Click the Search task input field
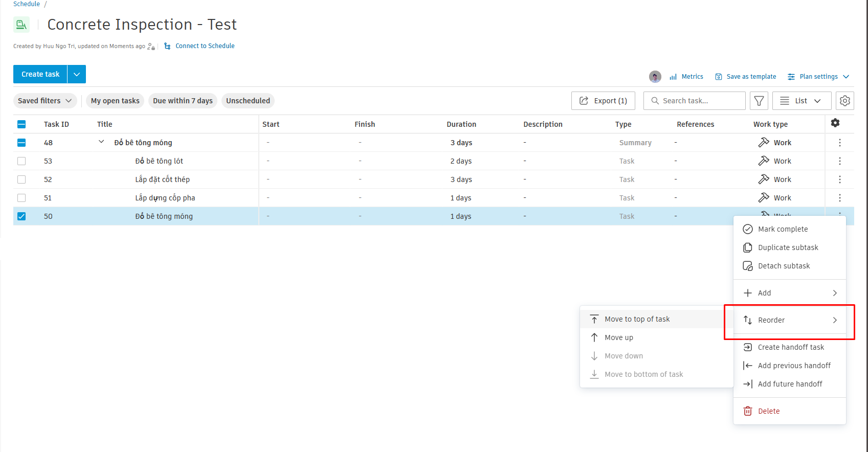This screenshot has height=452, width=868. tap(695, 101)
